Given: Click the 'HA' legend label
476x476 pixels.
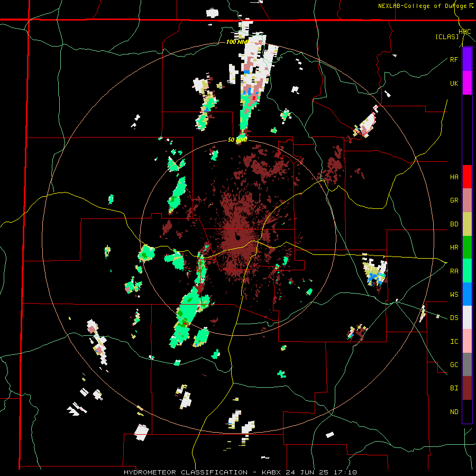Looking at the screenshot, I should pyautogui.click(x=454, y=177).
